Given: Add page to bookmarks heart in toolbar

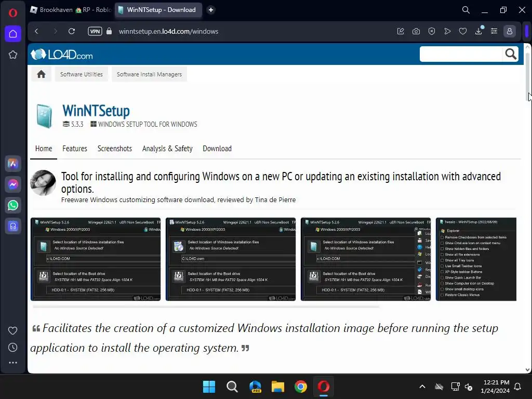Looking at the screenshot, I should [463, 31].
